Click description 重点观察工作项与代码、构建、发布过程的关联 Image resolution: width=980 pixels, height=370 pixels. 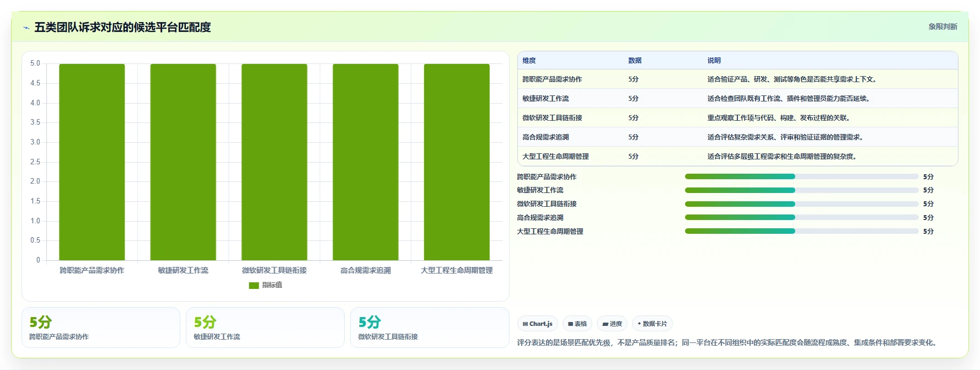tap(779, 118)
